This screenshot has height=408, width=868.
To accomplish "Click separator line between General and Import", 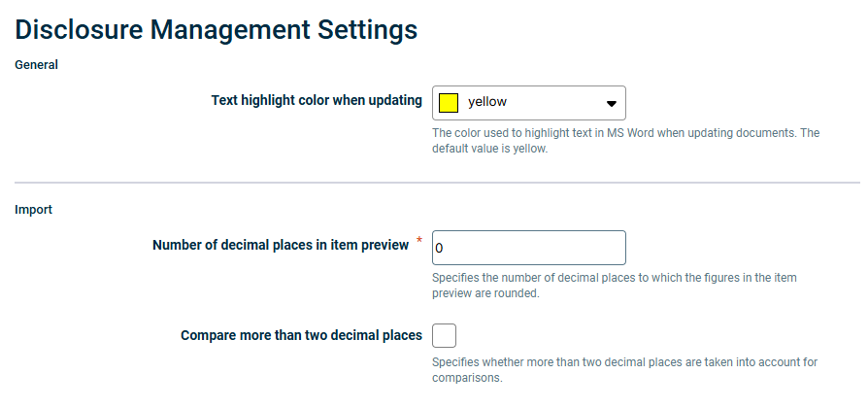I will coord(437,182).
